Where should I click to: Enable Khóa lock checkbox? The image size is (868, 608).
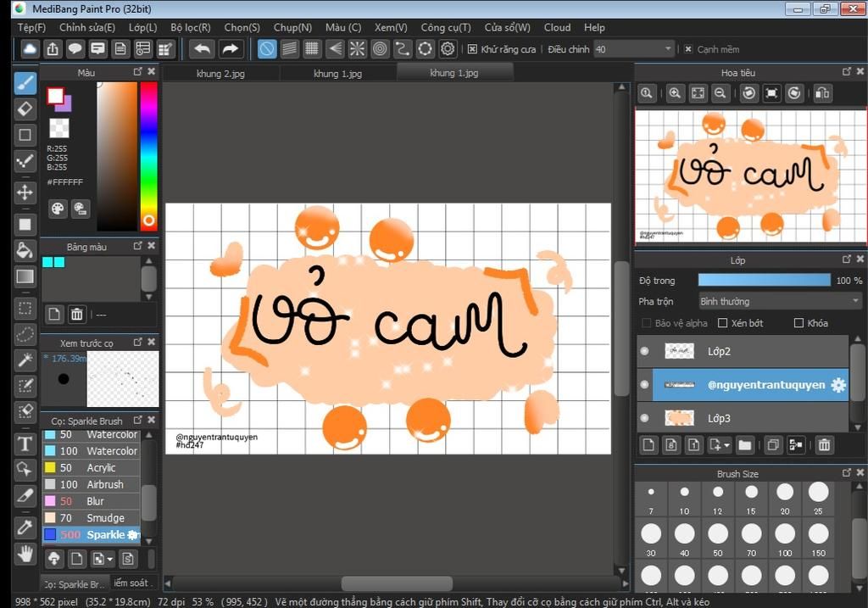(x=798, y=323)
